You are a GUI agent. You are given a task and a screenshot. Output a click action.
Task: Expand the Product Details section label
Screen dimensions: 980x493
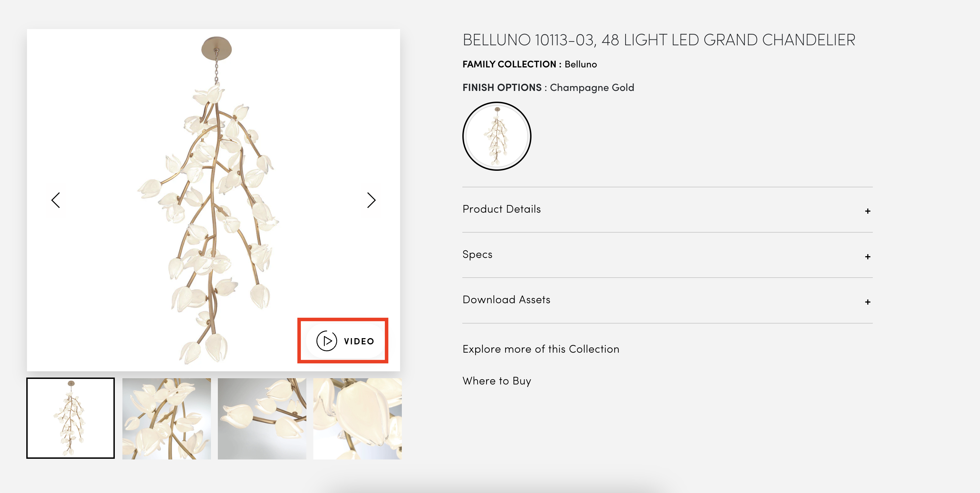[x=501, y=209]
